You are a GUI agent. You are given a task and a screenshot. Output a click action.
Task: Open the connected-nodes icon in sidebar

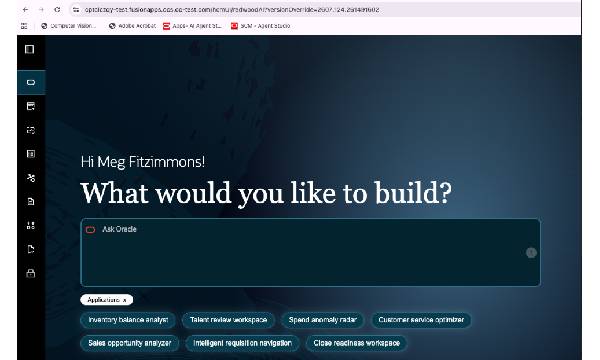coord(31,178)
